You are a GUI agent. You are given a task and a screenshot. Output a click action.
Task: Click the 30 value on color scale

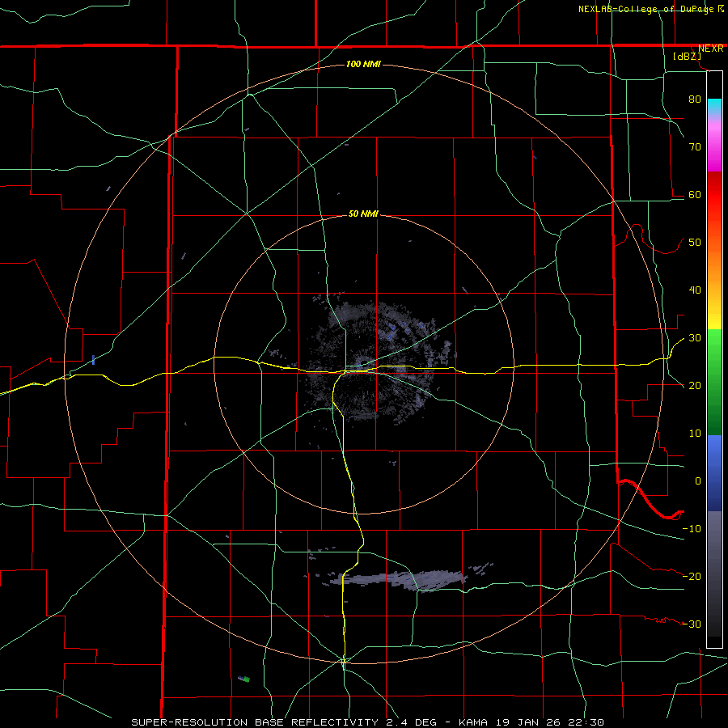pos(695,337)
